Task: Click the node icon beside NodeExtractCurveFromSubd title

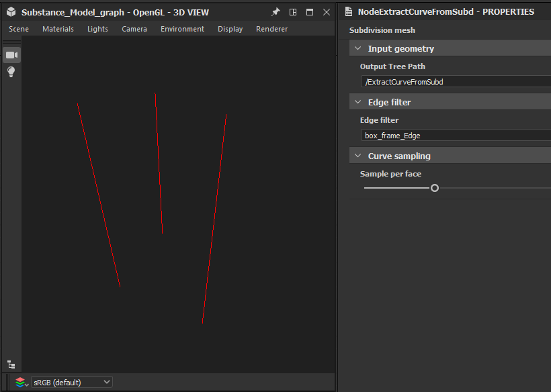Action: click(347, 11)
